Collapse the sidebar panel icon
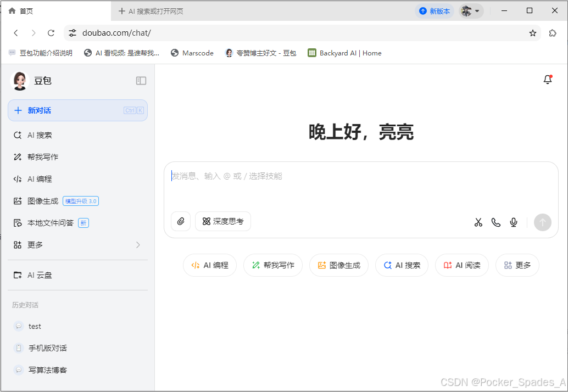Screen dimensions: 568x392 pyautogui.click(x=141, y=81)
